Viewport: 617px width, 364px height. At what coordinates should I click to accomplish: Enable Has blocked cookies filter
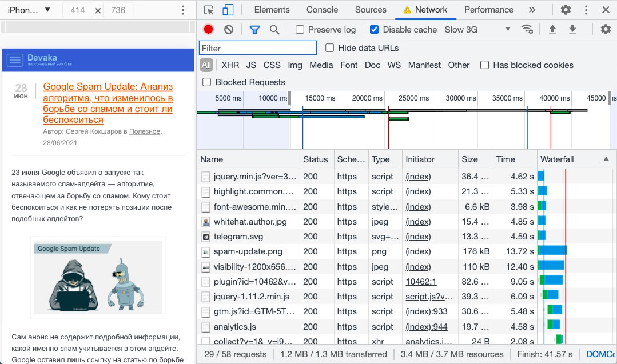coord(485,65)
